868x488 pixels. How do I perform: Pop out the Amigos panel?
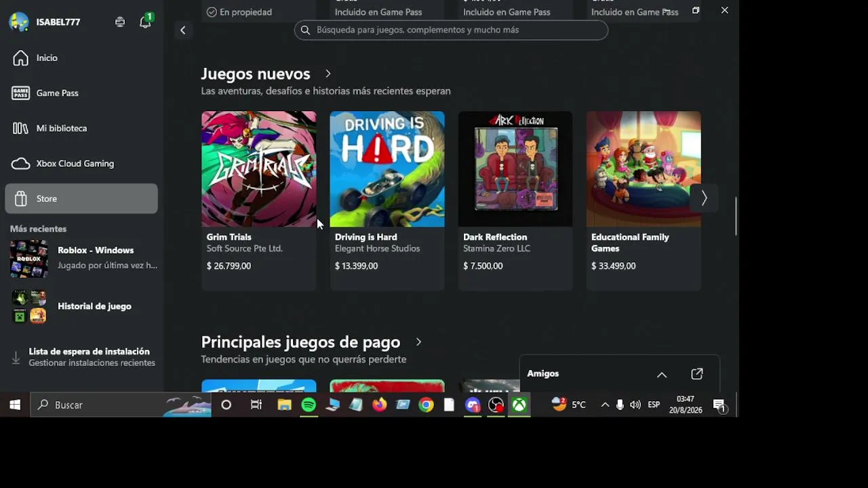[x=697, y=374]
